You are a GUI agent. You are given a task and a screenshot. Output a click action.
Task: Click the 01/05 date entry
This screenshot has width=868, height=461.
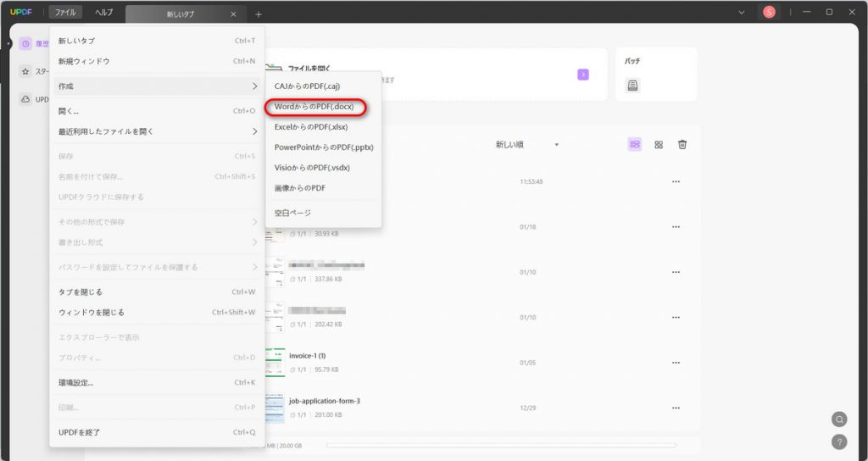click(x=527, y=363)
